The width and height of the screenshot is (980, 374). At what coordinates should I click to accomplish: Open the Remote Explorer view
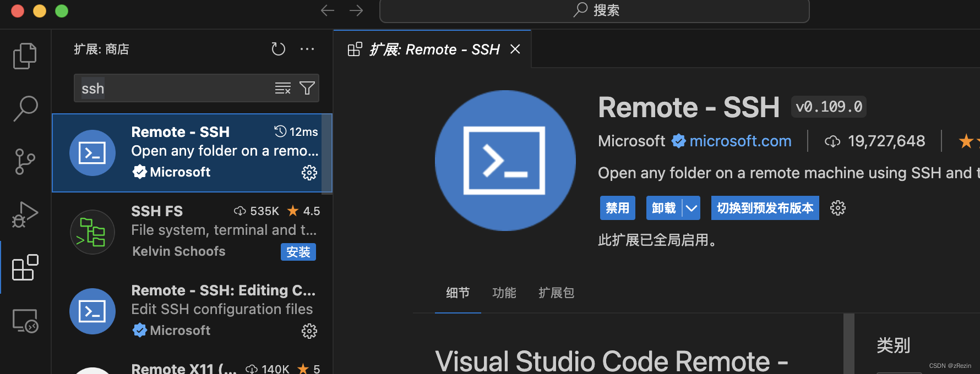[x=25, y=321]
